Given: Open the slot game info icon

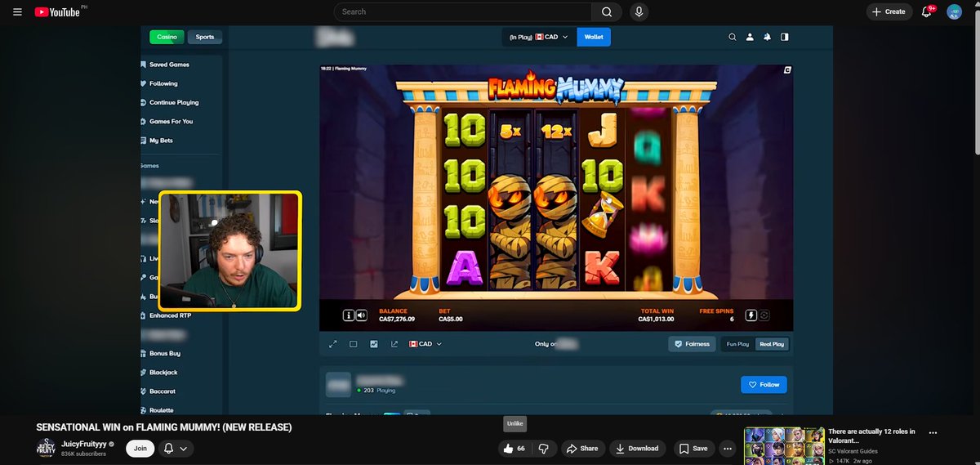Looking at the screenshot, I should click(348, 315).
